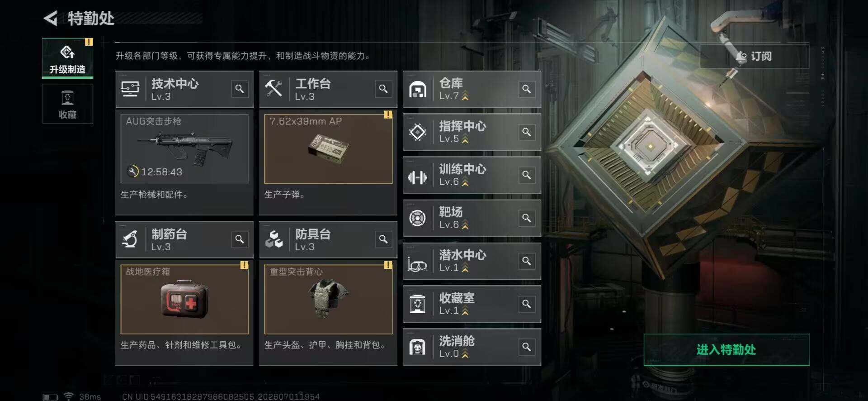The width and height of the screenshot is (868, 401).
Task: Select the 7.62x39mm AP ammo item
Action: pos(328,148)
